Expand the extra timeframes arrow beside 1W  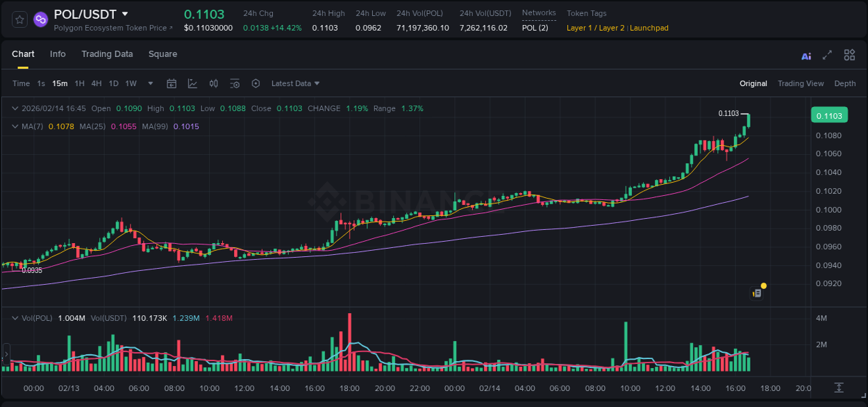click(x=150, y=83)
